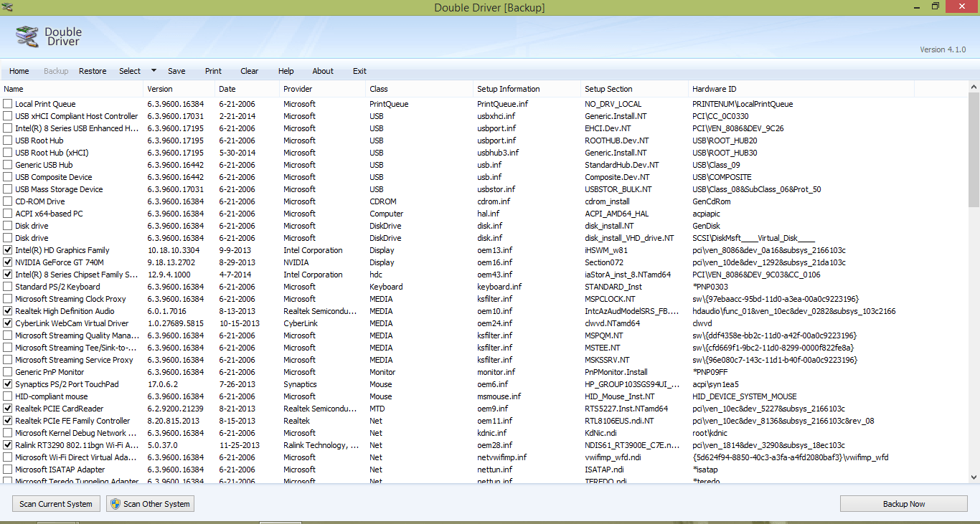Tick the CD-ROM Drive checkbox
This screenshot has height=524, width=980.
(8, 201)
